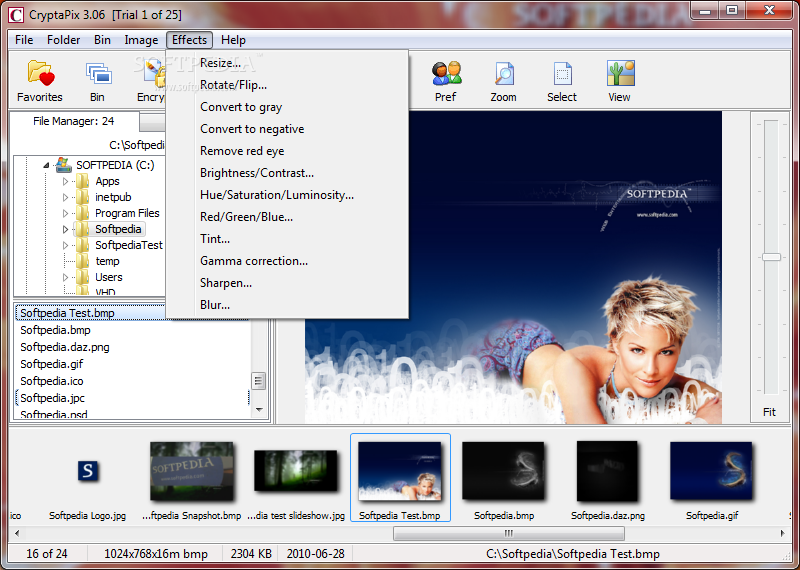Open the Pref preferences icon
The height and width of the screenshot is (570, 800).
tap(446, 81)
